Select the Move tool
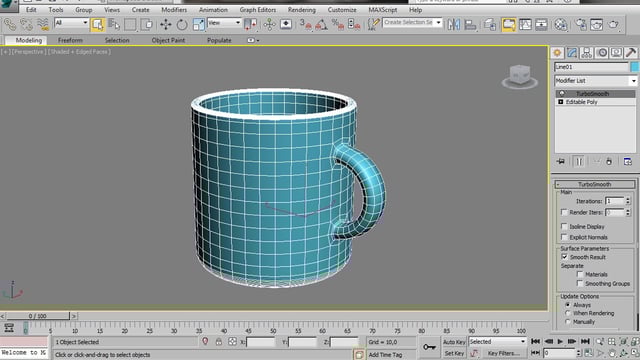The height and width of the screenshot is (360, 640). [166, 24]
